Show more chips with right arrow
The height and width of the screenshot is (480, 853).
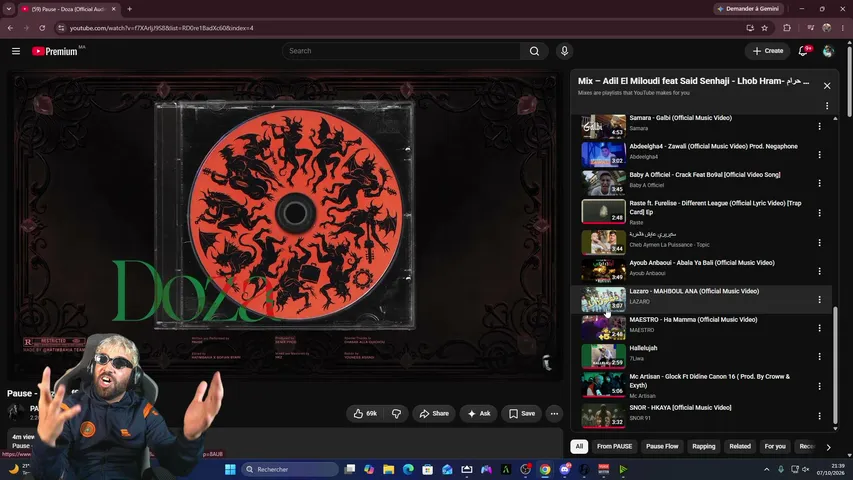[x=828, y=447]
